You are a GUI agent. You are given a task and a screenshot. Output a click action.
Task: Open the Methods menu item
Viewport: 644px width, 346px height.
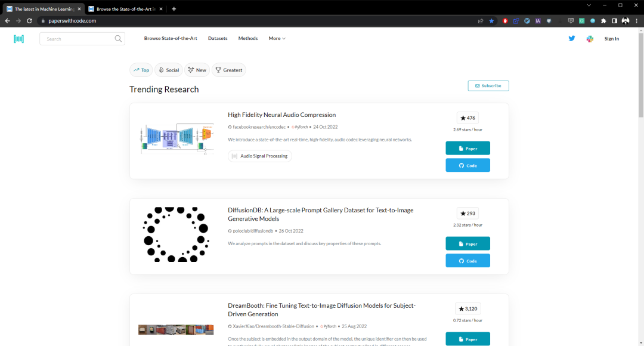pos(248,38)
